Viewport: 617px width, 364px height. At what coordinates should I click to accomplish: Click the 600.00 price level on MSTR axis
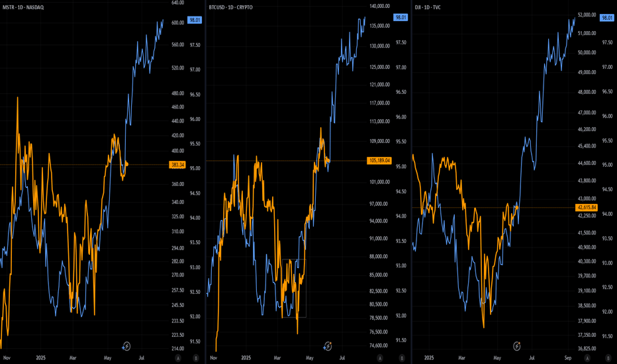[178, 23]
